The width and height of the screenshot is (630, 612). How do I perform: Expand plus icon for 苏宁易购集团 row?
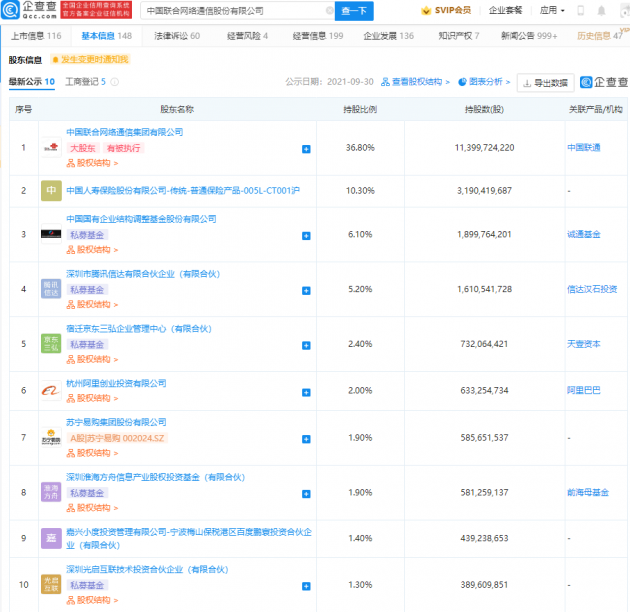coord(306,439)
